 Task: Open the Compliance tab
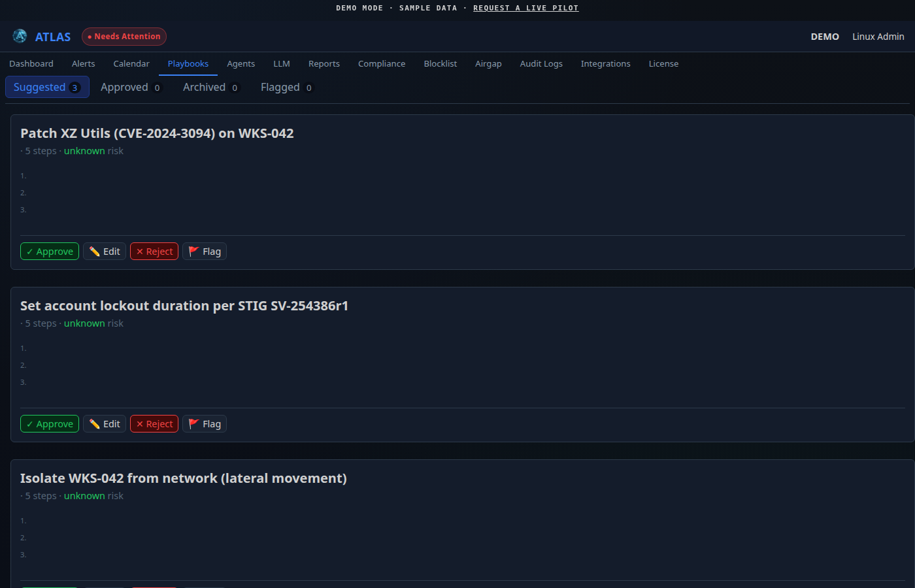click(x=382, y=63)
